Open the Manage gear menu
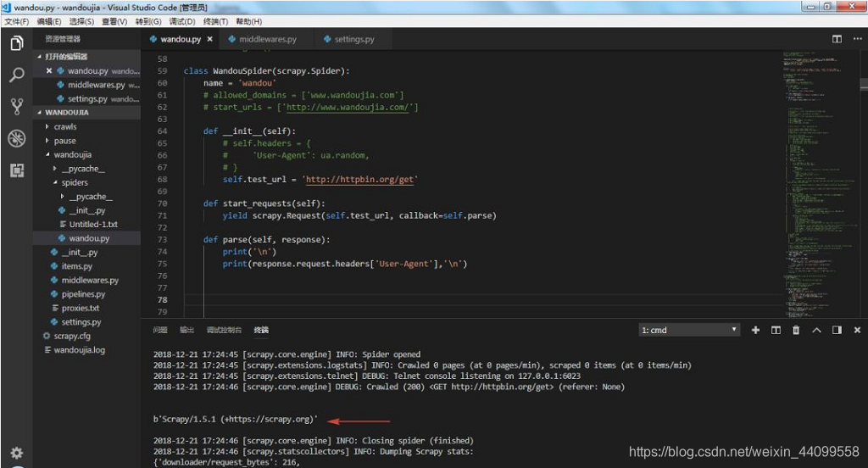Screen dimensions: 868x468 [17, 453]
